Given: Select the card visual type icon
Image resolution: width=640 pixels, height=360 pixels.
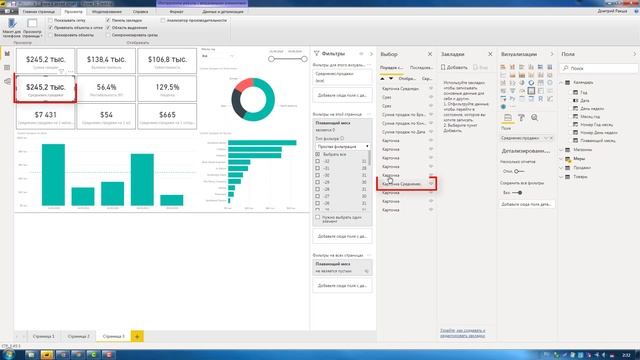Looking at the screenshot, I should [531, 91].
